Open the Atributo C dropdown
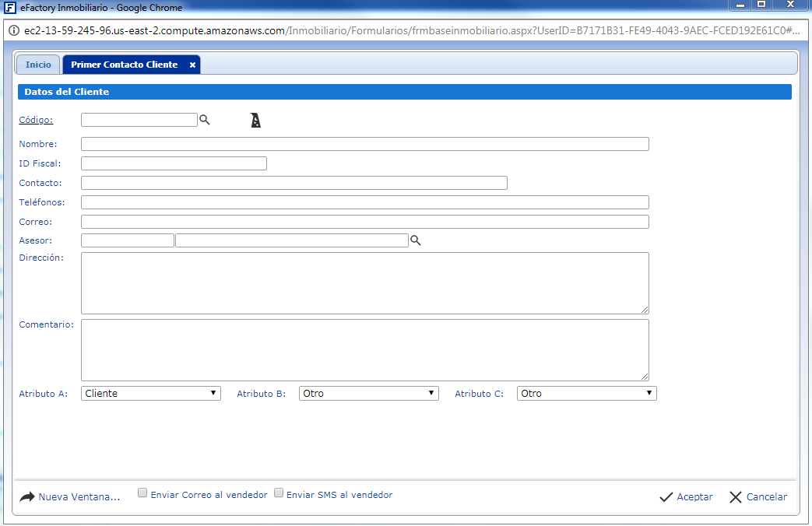 587,394
